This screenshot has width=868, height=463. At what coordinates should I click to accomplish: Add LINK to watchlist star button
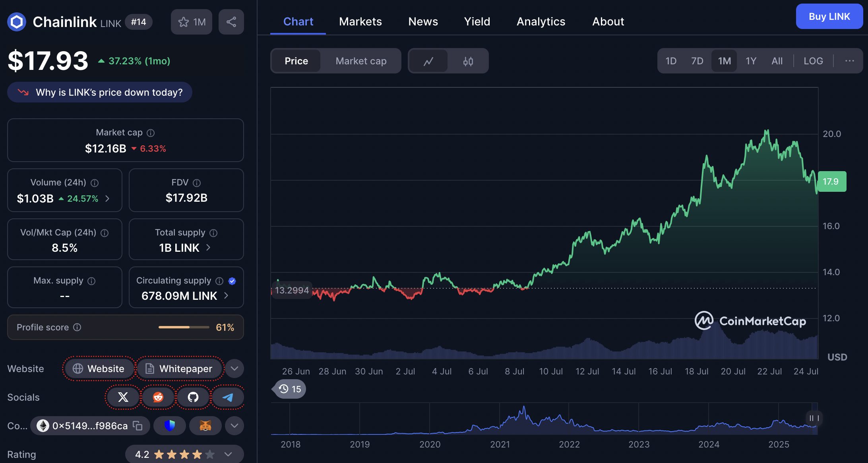pyautogui.click(x=192, y=22)
